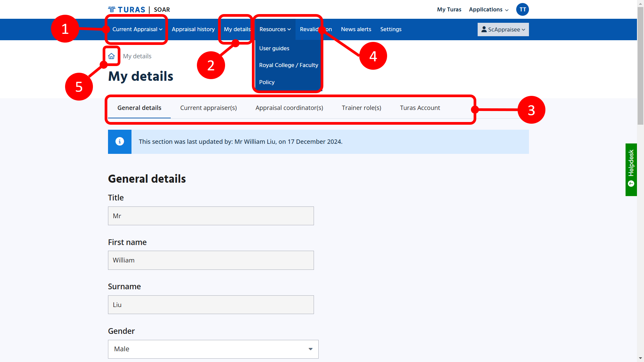Click the First name input field
The width and height of the screenshot is (644, 362).
(x=211, y=260)
